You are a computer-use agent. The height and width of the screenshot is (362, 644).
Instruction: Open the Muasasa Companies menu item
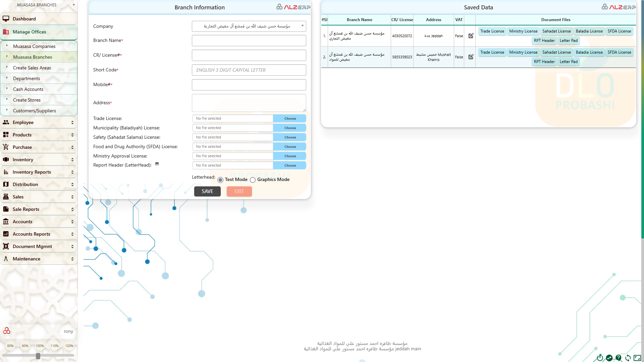tap(34, 46)
